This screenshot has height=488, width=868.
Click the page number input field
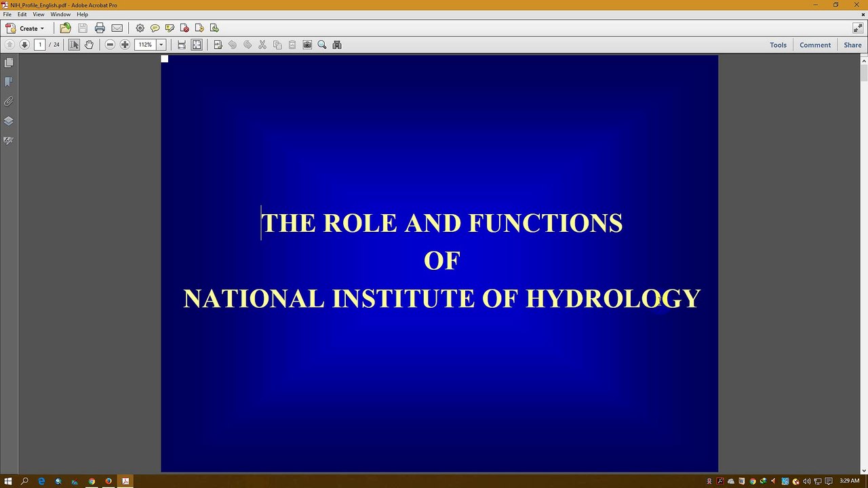pyautogui.click(x=40, y=45)
